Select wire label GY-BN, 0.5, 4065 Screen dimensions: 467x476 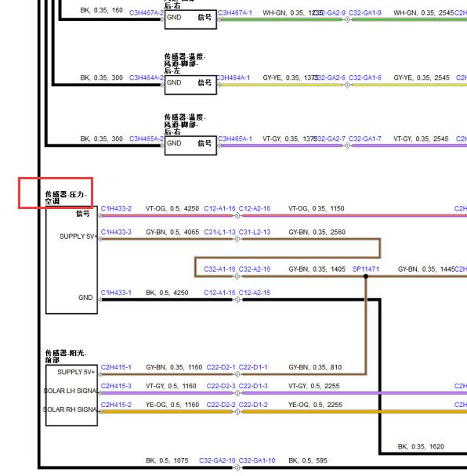172,233
